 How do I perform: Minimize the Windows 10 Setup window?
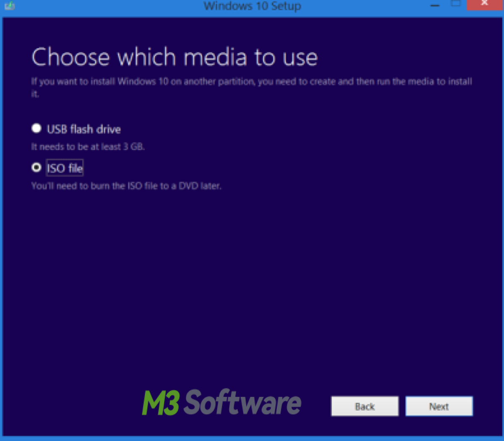(435, 5)
